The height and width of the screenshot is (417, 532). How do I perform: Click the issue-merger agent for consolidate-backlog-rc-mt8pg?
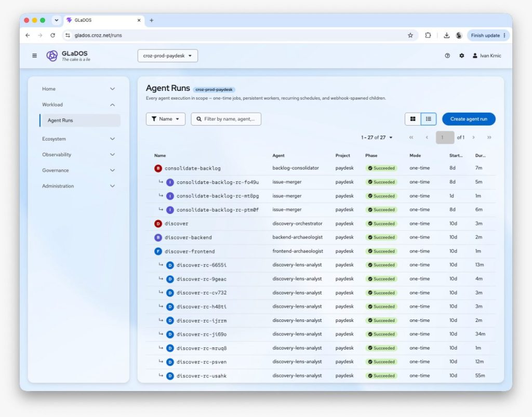pos(287,196)
